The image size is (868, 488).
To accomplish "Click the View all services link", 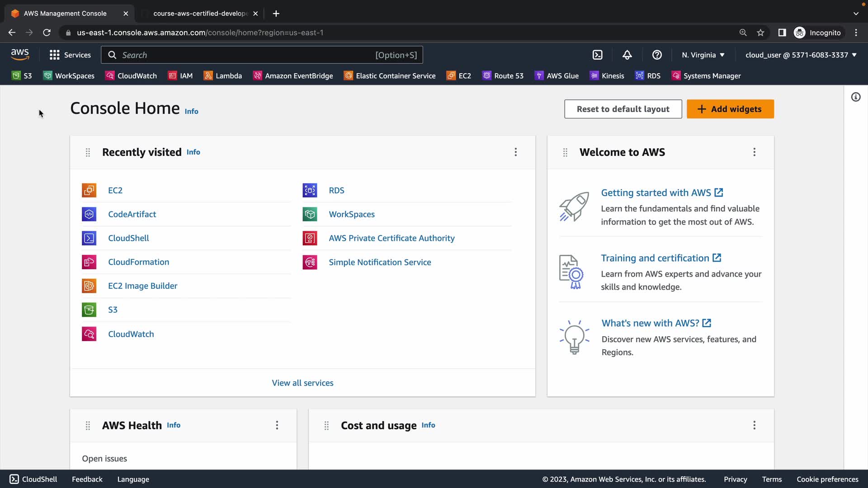I will (302, 383).
